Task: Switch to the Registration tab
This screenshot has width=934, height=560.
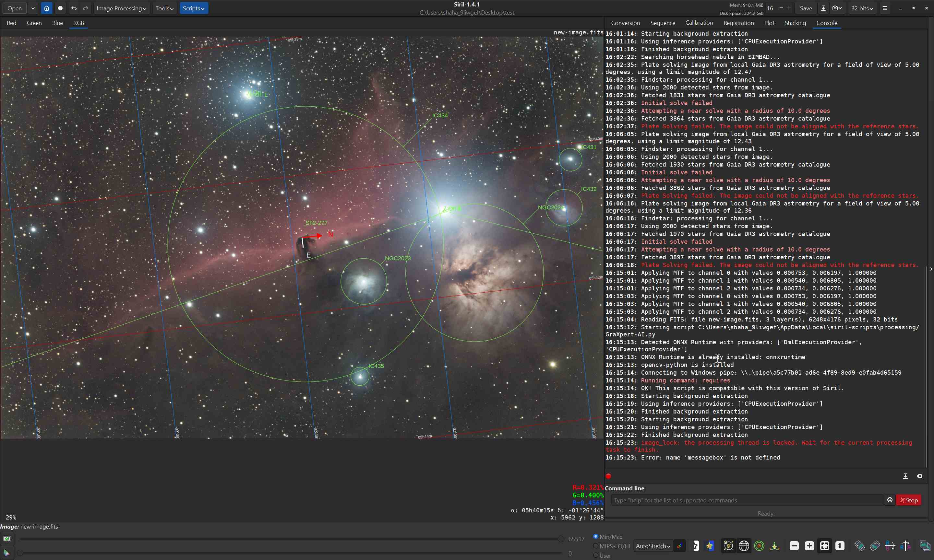Action: point(738,23)
